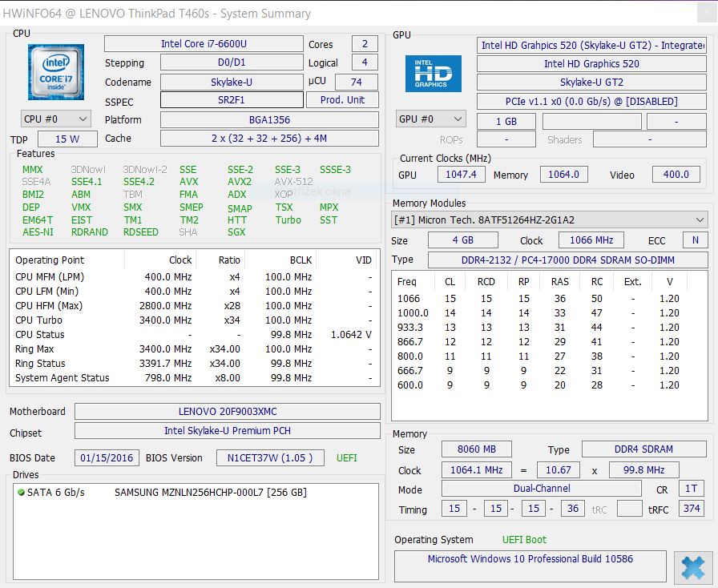Open the Micron memory module dropdown
This screenshot has width=718, height=588.
pos(549,219)
